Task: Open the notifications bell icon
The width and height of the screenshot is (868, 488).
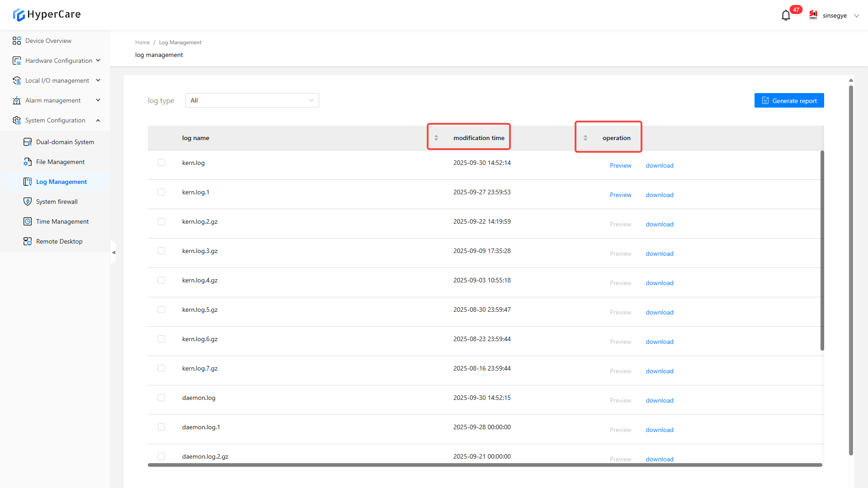Action: click(x=786, y=15)
